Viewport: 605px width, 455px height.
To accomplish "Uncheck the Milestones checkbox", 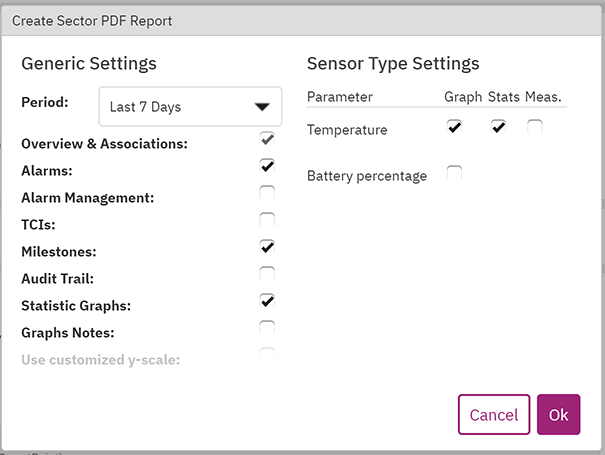I will (x=267, y=247).
